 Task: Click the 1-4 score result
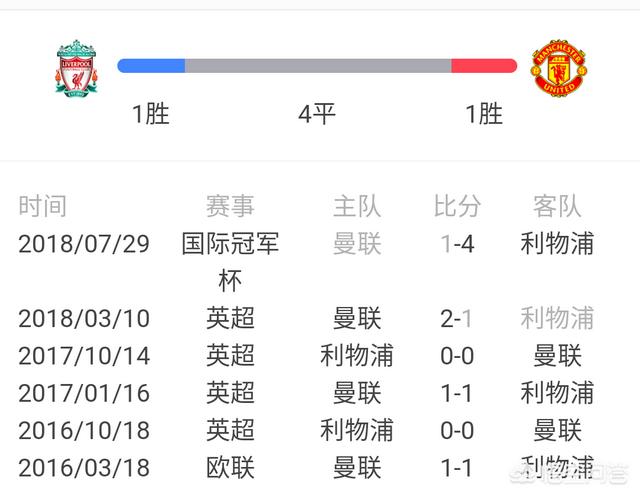pos(457,243)
